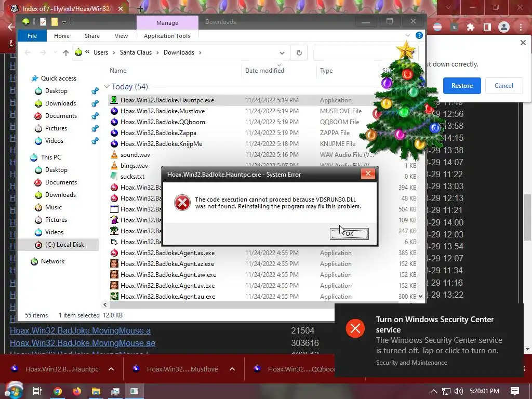Select the sound.wav file icon
This screenshot has width=532, height=399.
[x=114, y=154]
